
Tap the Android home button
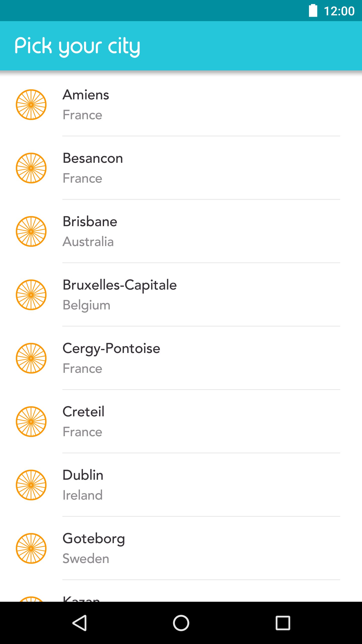(x=181, y=623)
